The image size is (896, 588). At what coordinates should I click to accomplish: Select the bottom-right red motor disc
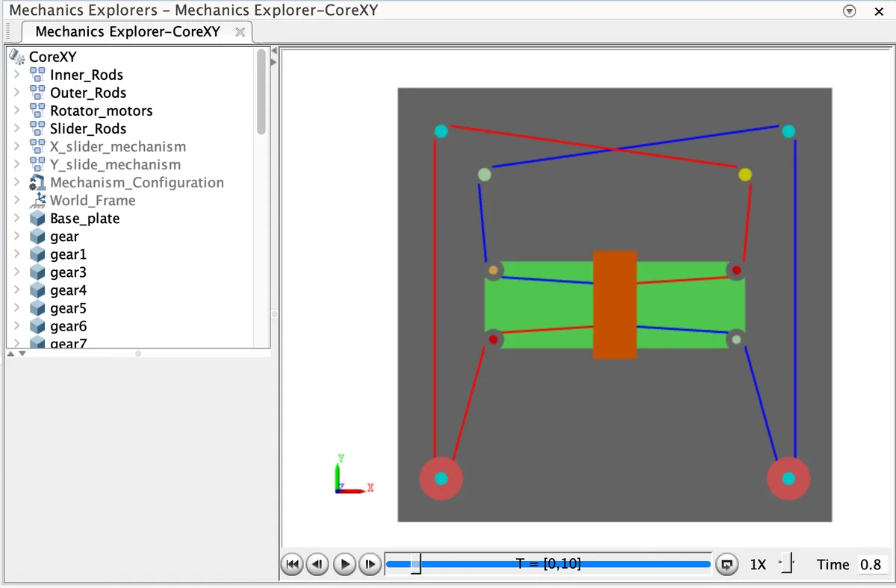[788, 478]
